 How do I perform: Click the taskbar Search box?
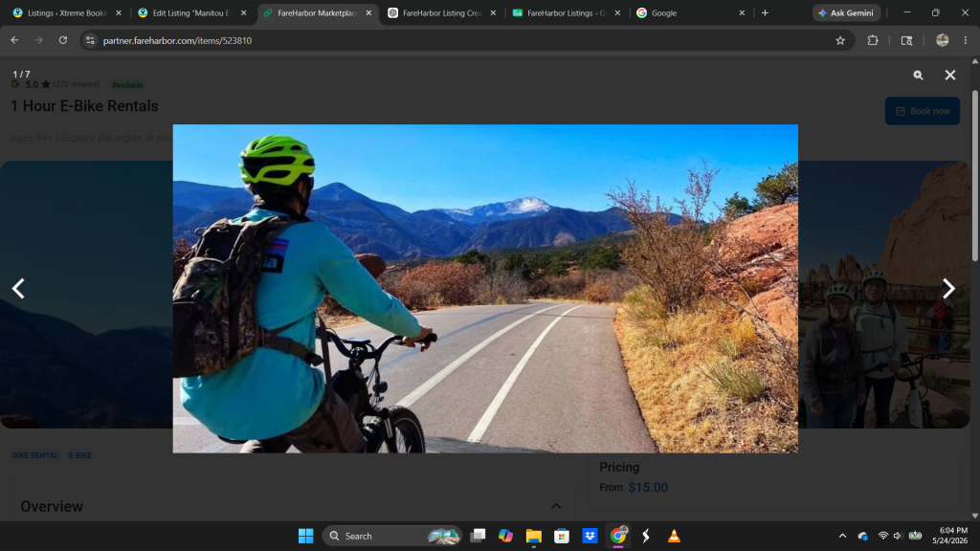pos(391,536)
